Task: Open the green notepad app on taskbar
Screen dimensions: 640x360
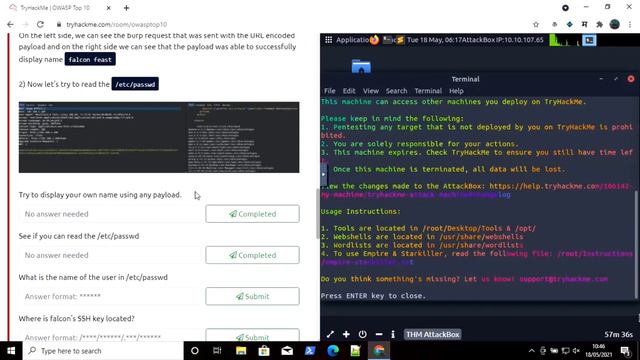Action: pyautogui.click(x=356, y=351)
